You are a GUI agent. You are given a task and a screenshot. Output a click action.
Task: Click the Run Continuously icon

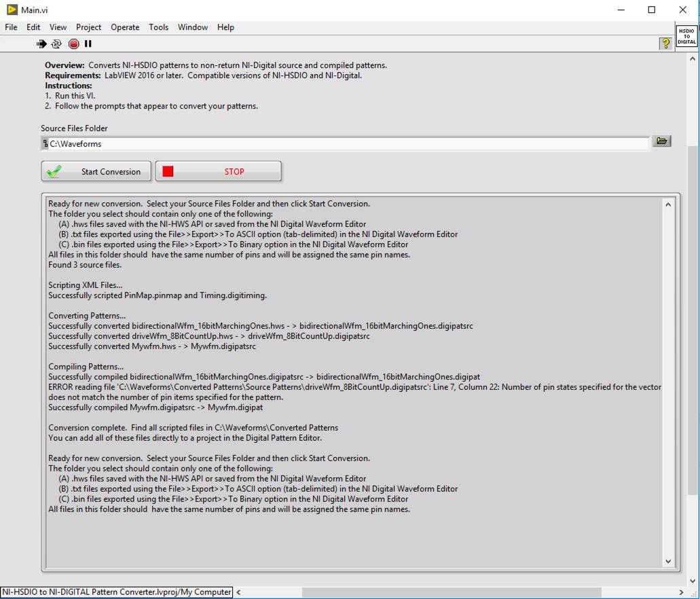[56, 43]
